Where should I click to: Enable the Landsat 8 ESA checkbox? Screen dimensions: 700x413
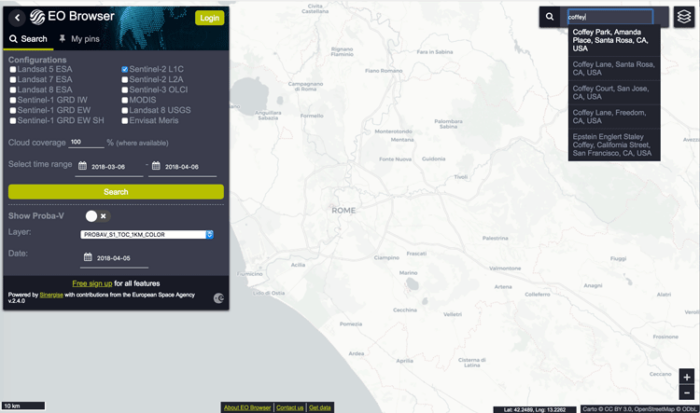[13, 90]
